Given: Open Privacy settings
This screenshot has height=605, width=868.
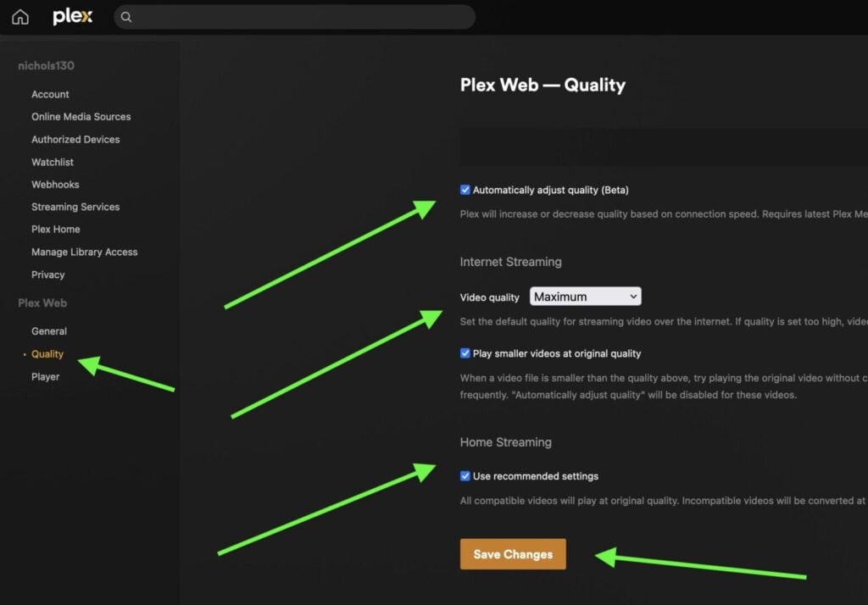Looking at the screenshot, I should pyautogui.click(x=48, y=275).
